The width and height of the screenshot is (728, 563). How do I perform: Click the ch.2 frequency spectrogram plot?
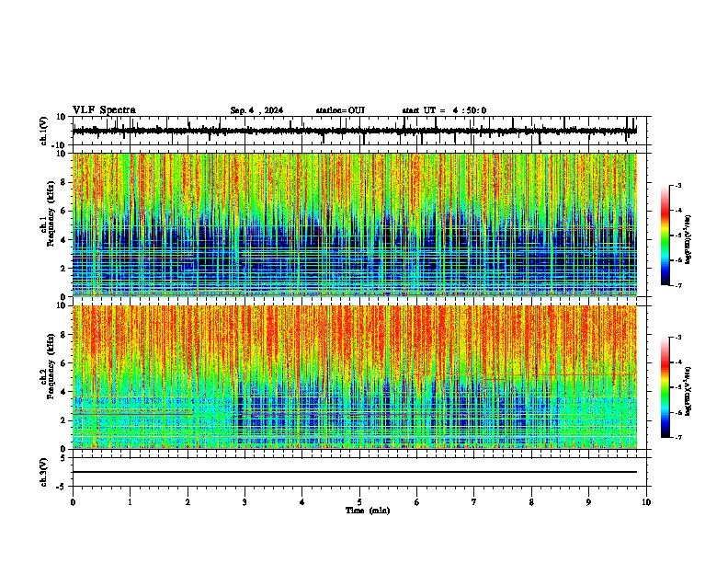355,377
